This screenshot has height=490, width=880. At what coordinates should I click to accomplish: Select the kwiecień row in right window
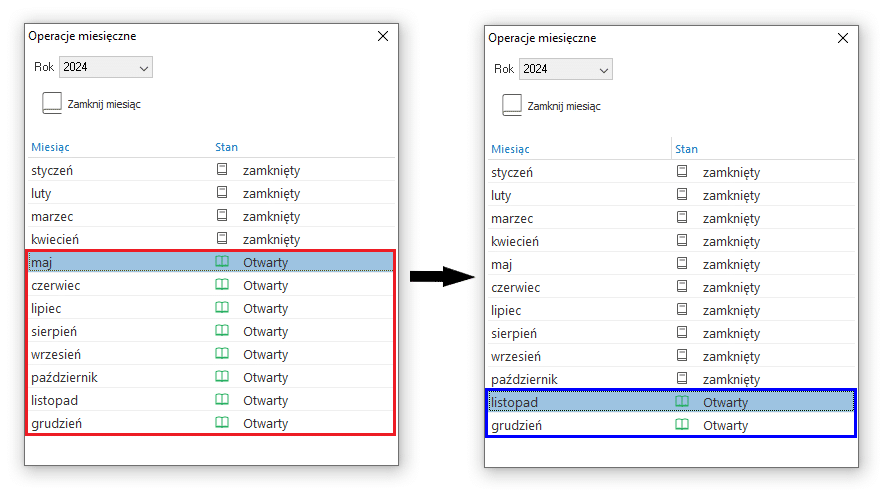coord(671,241)
